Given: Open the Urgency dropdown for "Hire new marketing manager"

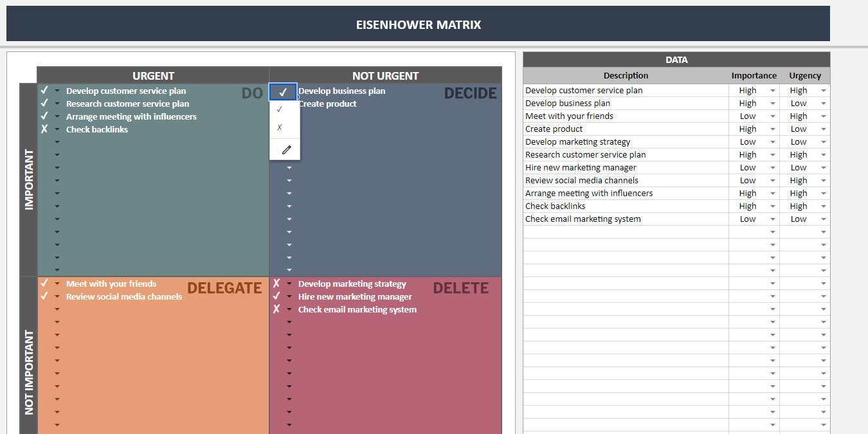Looking at the screenshot, I should click(823, 167).
